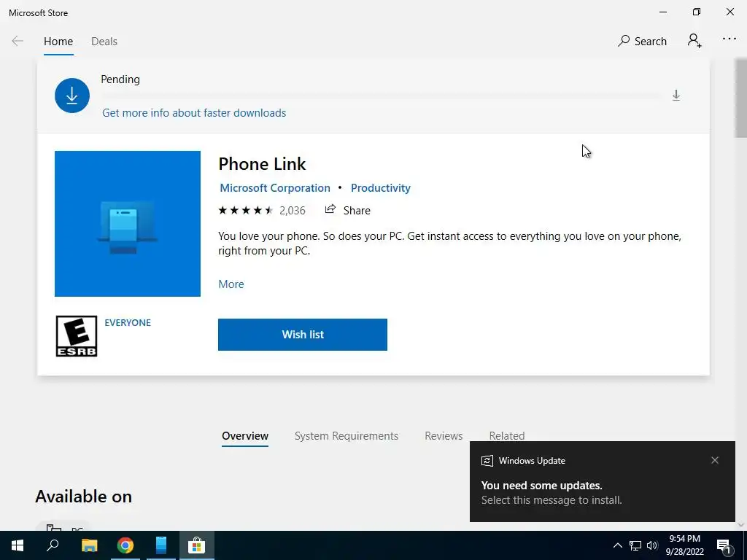Open the Home tab
This screenshot has width=747, height=560.
tap(58, 42)
